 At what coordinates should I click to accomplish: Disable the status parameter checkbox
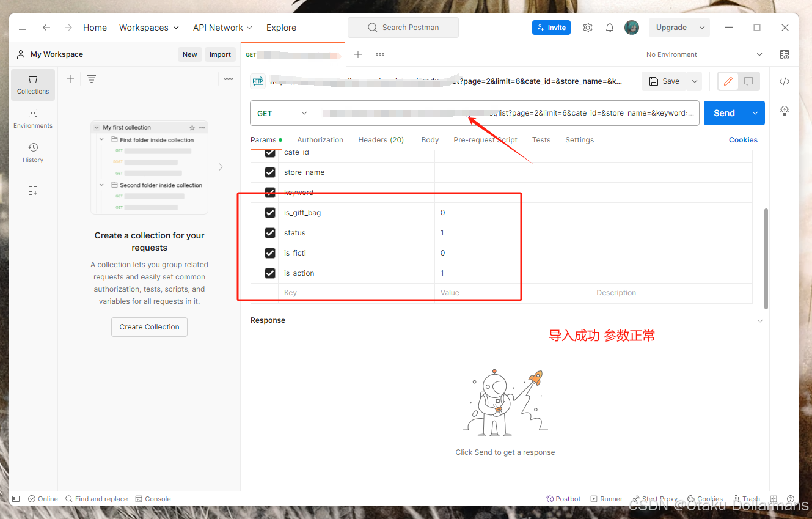pos(269,232)
